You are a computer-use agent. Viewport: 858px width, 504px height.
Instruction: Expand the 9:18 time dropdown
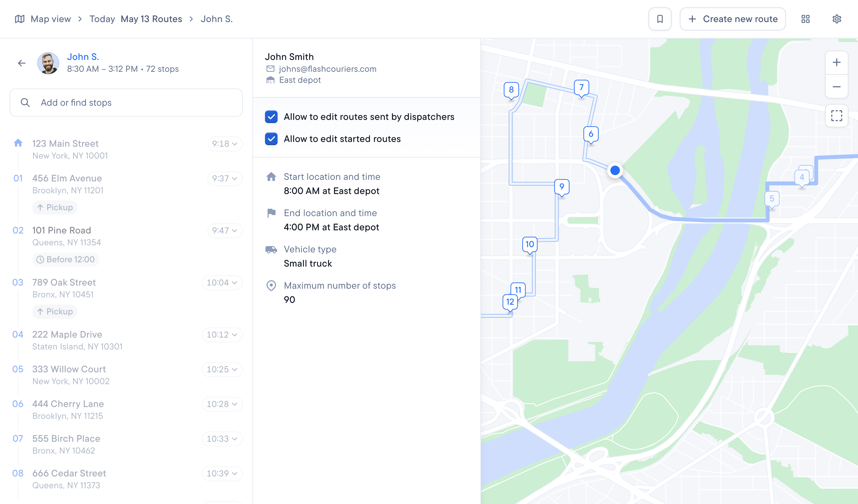coord(225,144)
